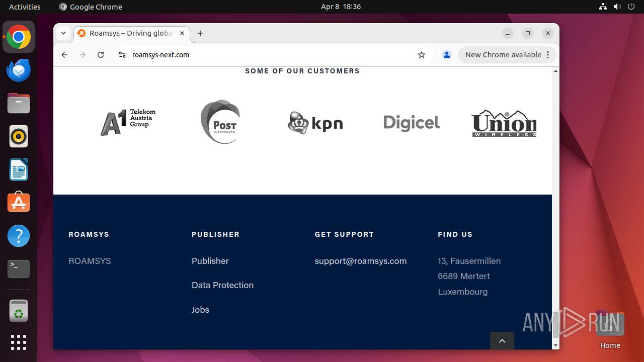This screenshot has width=644, height=362.
Task: Launch Terminal from the dock
Action: click(x=19, y=268)
